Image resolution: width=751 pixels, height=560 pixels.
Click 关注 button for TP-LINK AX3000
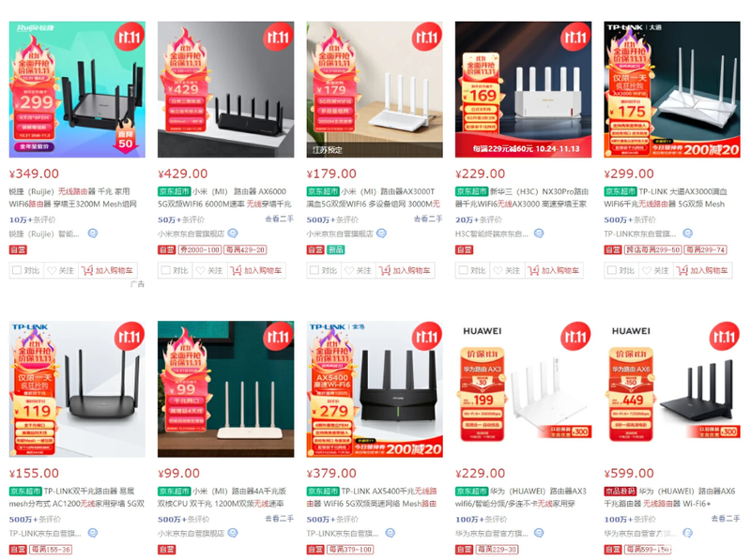coord(654,270)
